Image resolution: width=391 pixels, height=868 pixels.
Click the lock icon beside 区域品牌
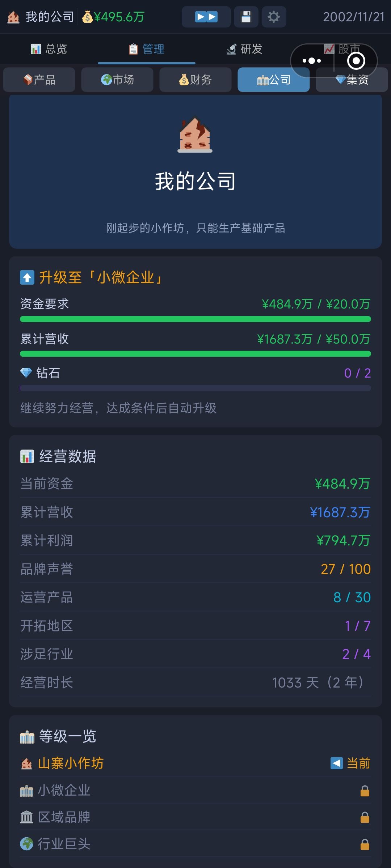pos(365,817)
